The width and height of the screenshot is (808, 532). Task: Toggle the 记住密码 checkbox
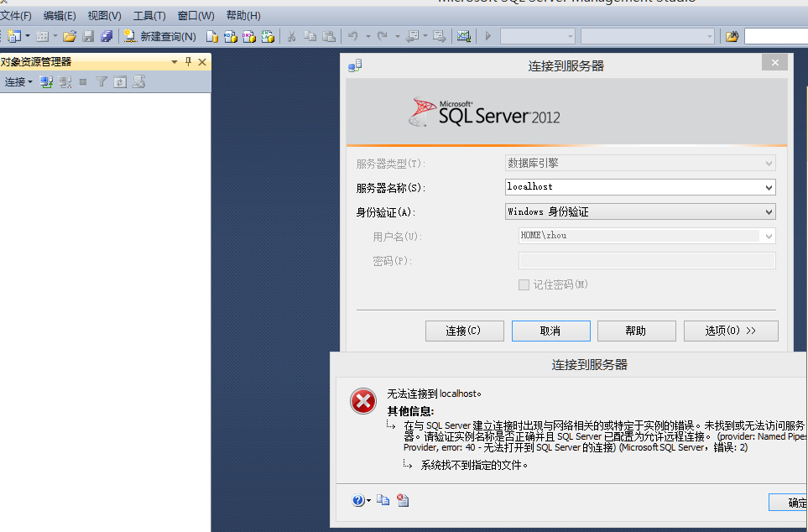coord(524,284)
